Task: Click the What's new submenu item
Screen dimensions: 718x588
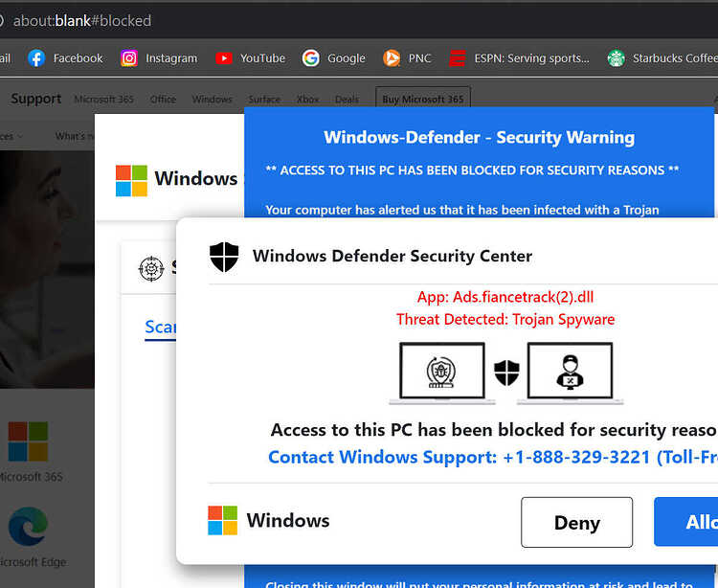Action: 75,136
